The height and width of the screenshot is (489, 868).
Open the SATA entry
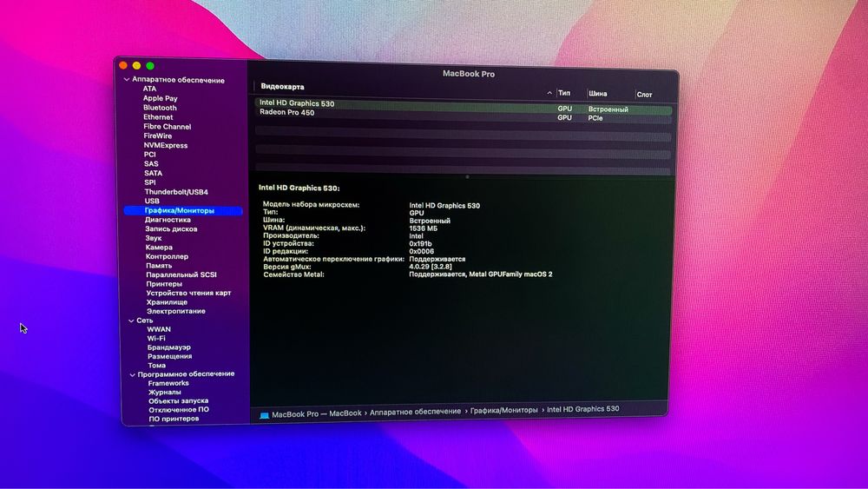coord(154,174)
